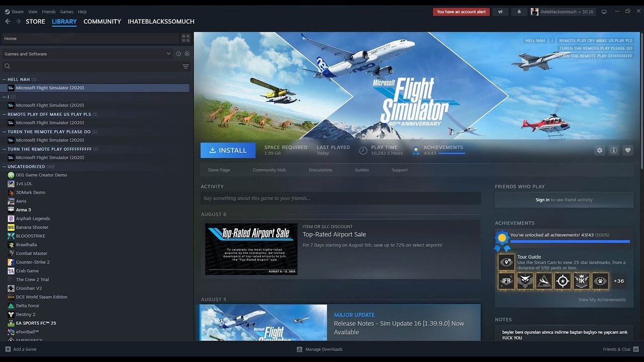This screenshot has width=644, height=362.
Task: Open the Friends & Chat icon
Action: 636,349
